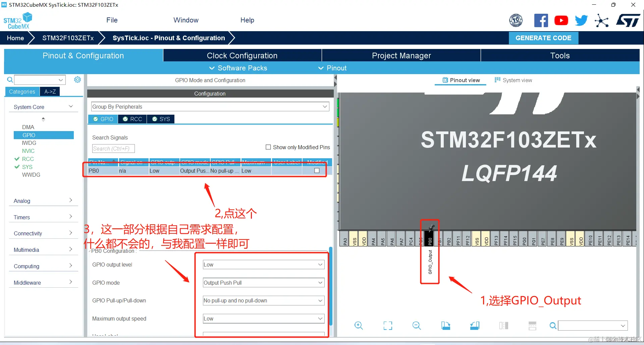This screenshot has width=644, height=345.
Task: Open the Window menu
Action: pos(186,20)
